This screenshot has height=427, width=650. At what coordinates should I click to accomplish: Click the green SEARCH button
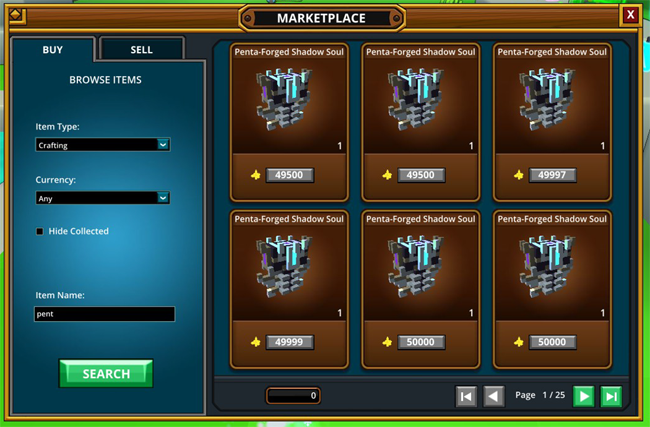pyautogui.click(x=106, y=374)
